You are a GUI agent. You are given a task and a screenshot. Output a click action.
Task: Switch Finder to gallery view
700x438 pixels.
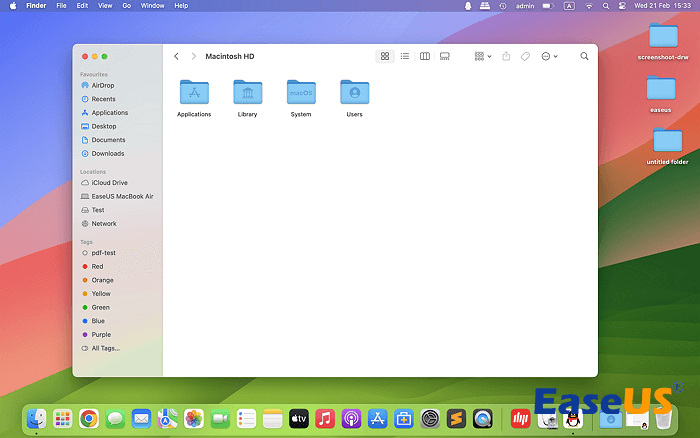coord(445,57)
